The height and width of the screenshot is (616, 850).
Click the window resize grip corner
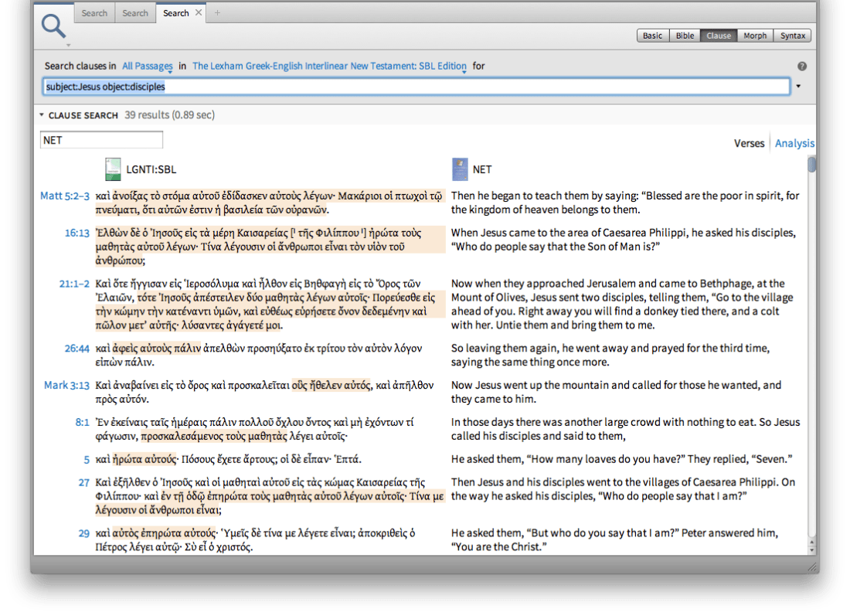click(x=811, y=567)
